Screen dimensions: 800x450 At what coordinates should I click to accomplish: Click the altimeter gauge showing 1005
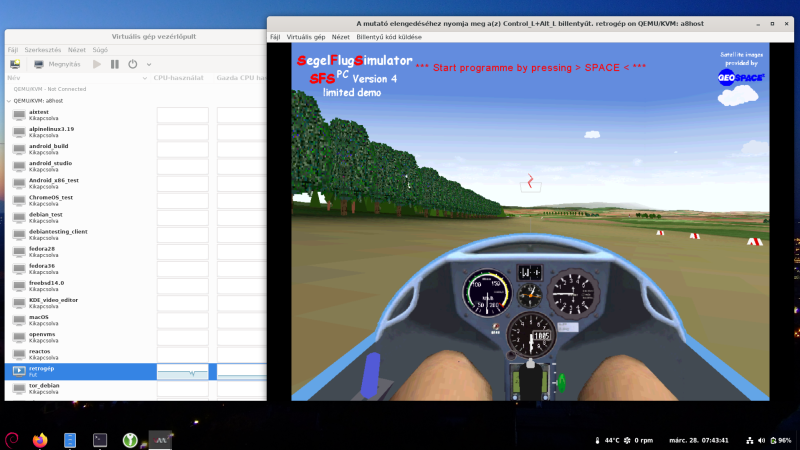[x=531, y=335]
